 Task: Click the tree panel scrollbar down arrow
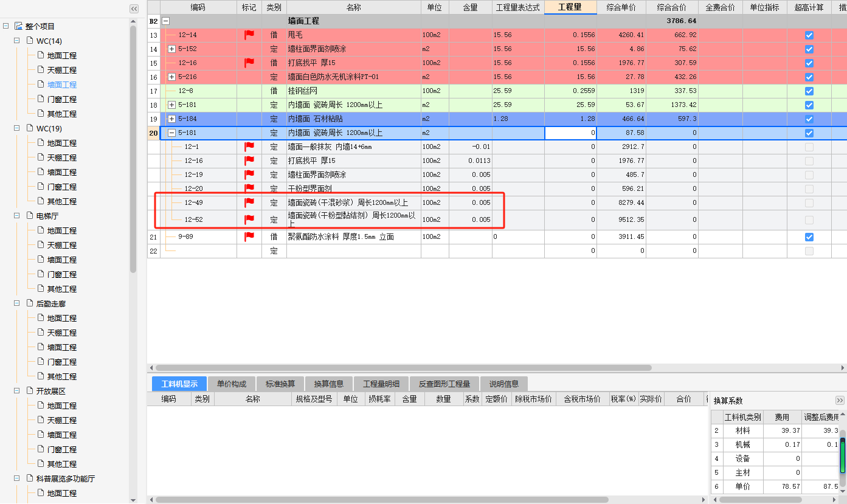click(134, 499)
